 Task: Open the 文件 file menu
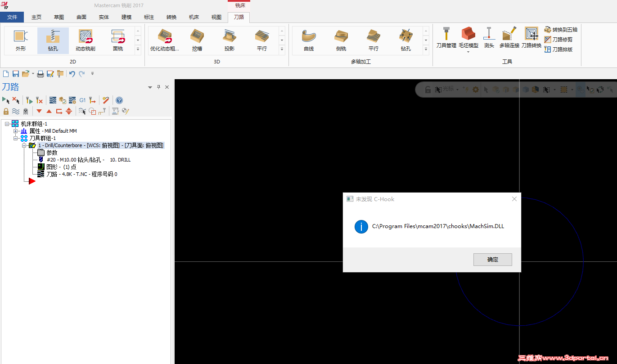[12, 17]
